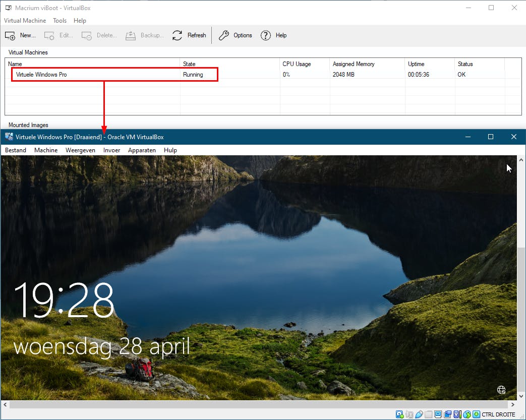526x420 pixels.
Task: Open the Machine menu in VirtualBox
Action: coord(46,150)
